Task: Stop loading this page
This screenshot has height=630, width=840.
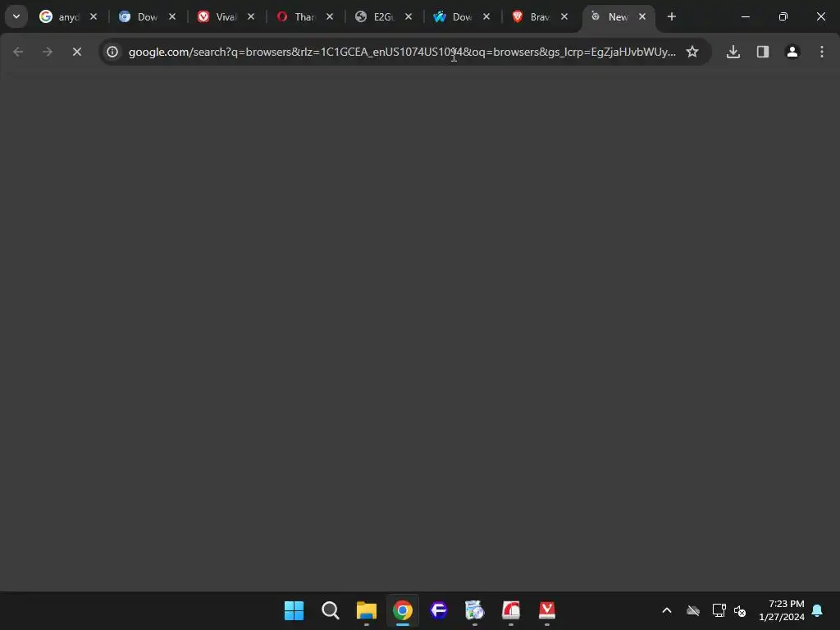Action: click(76, 52)
